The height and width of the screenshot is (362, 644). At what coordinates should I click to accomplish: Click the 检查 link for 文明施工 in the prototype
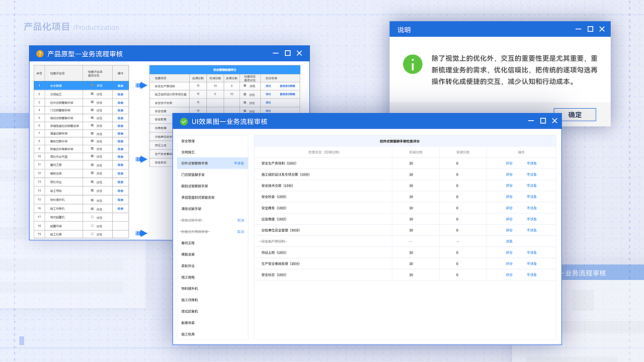click(x=121, y=94)
